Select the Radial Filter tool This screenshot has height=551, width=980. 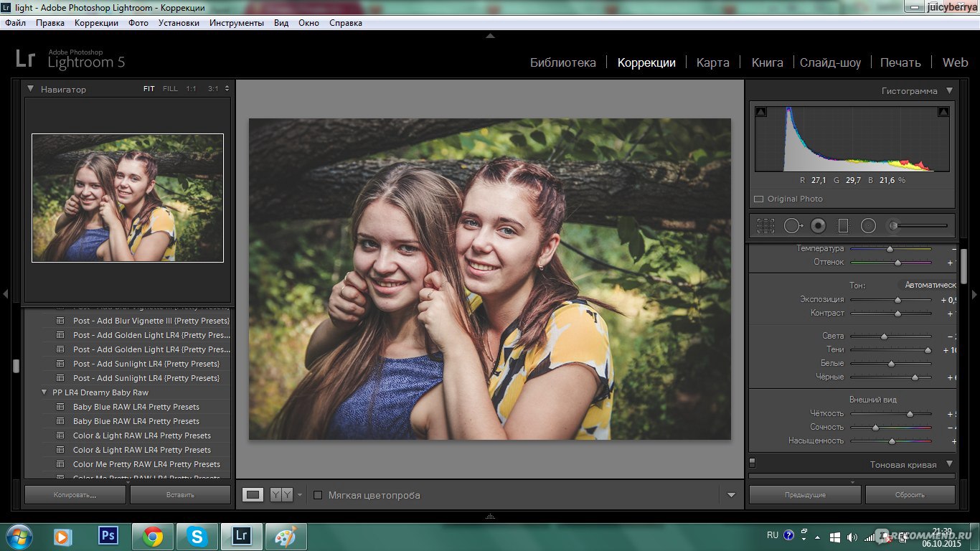point(868,226)
